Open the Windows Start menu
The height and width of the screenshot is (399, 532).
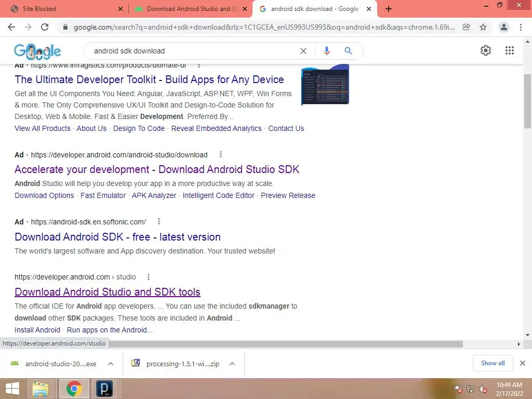[x=12, y=389]
